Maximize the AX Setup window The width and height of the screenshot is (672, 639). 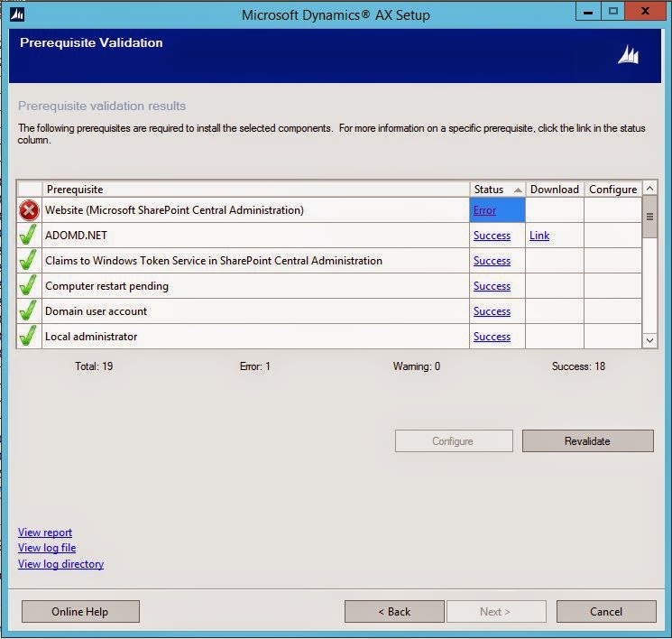pyautogui.click(x=612, y=11)
